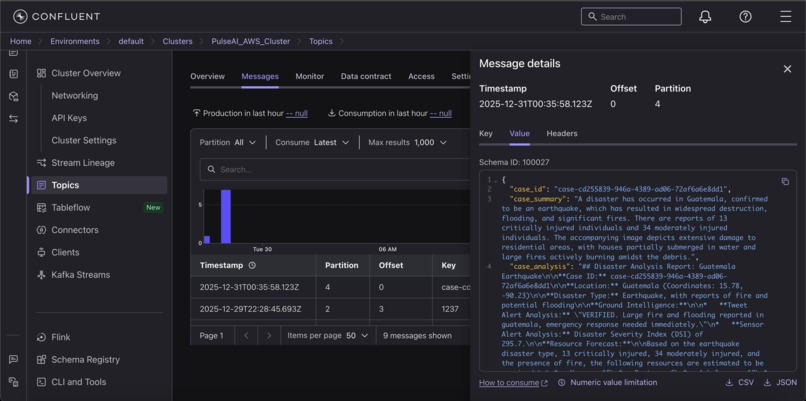
Task: Download message as JSON
Action: click(780, 382)
